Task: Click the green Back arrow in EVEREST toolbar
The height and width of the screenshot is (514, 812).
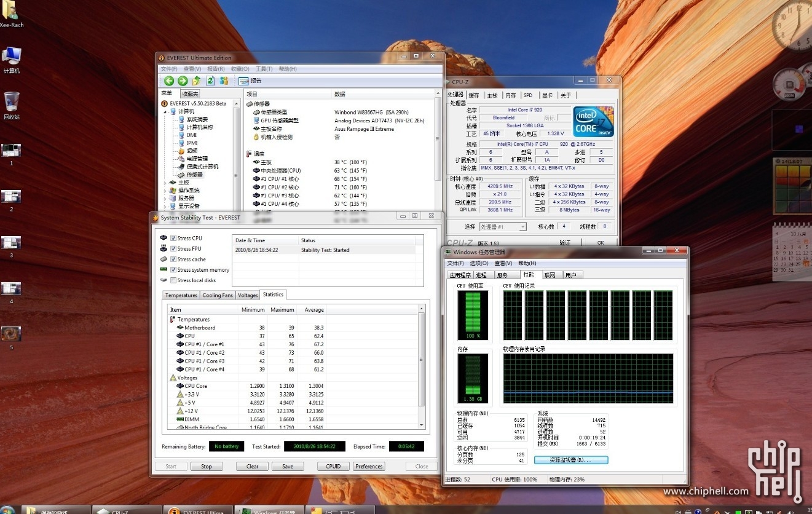Action: [x=169, y=81]
